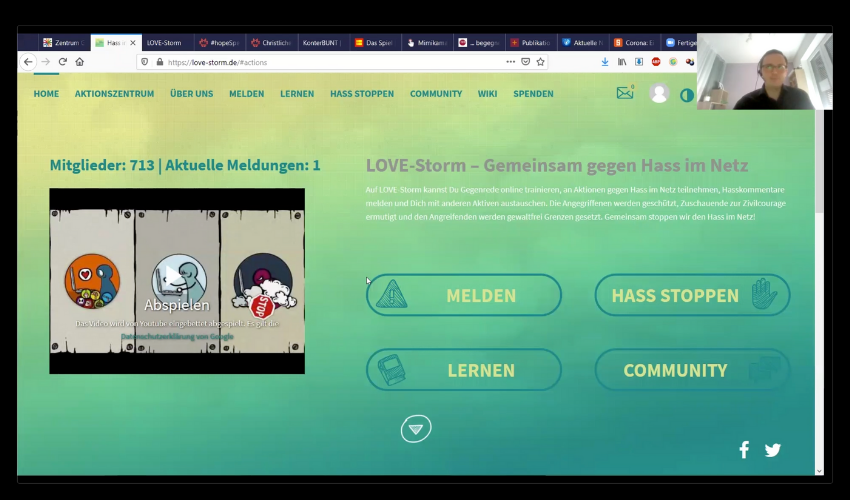Switch to the 'Zentrum' tab

64,42
